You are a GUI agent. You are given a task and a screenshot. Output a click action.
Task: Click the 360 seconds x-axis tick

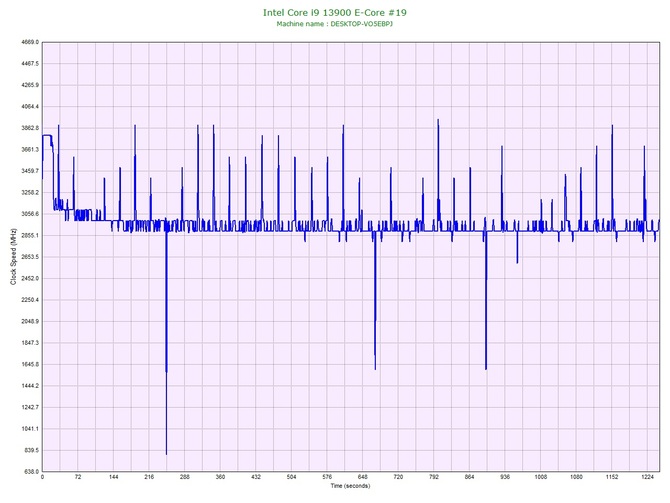220,477
